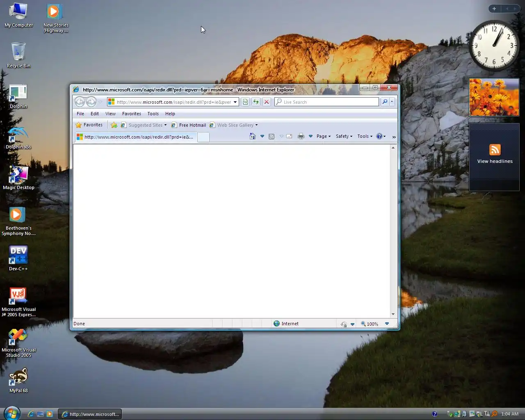Image resolution: width=525 pixels, height=420 pixels.
Task: Click View headlines on the feed gadget
Action: (x=495, y=161)
